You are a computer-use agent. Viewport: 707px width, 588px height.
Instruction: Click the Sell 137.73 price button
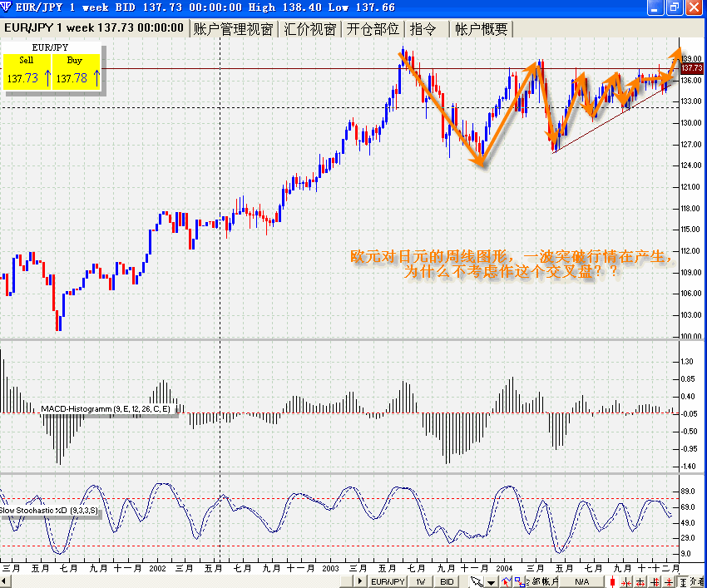[x=27, y=72]
